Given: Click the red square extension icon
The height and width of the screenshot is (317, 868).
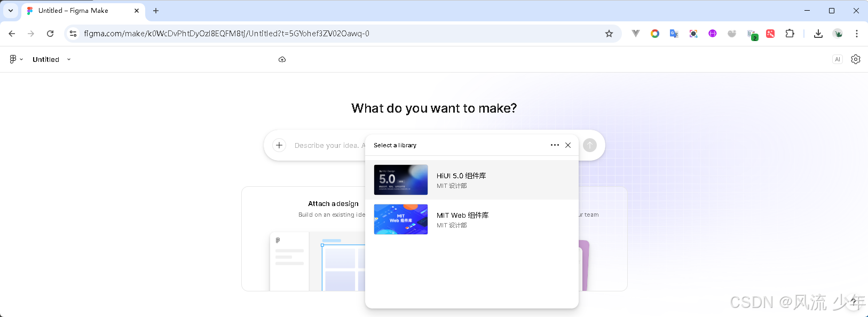Looking at the screenshot, I should [770, 34].
